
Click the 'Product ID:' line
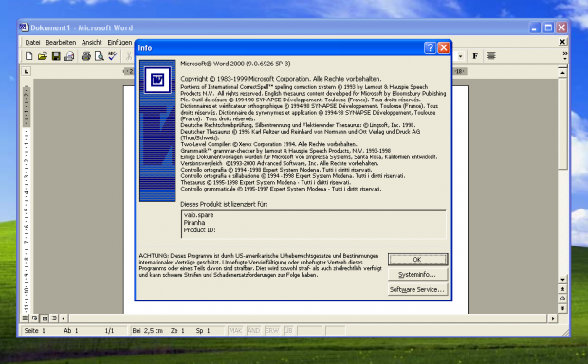199,229
